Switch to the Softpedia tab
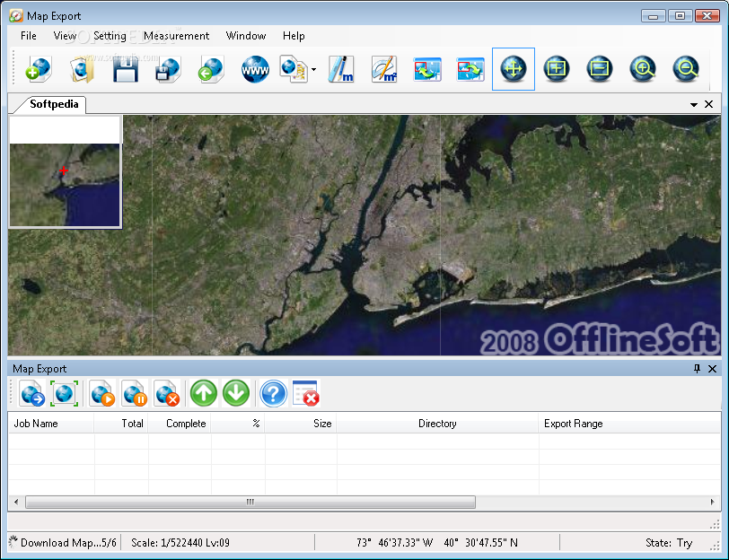 [x=52, y=104]
